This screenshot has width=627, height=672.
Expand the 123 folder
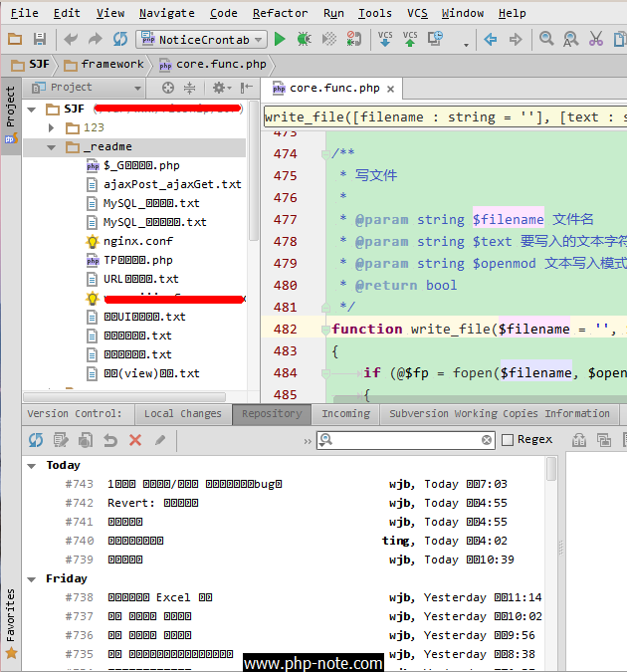coord(52,127)
